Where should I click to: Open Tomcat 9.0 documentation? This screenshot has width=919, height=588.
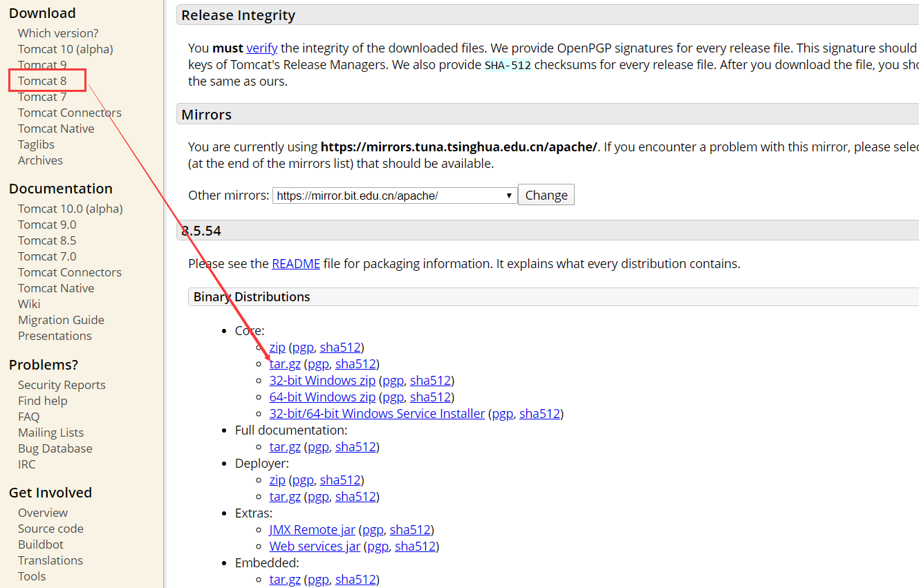pos(47,225)
